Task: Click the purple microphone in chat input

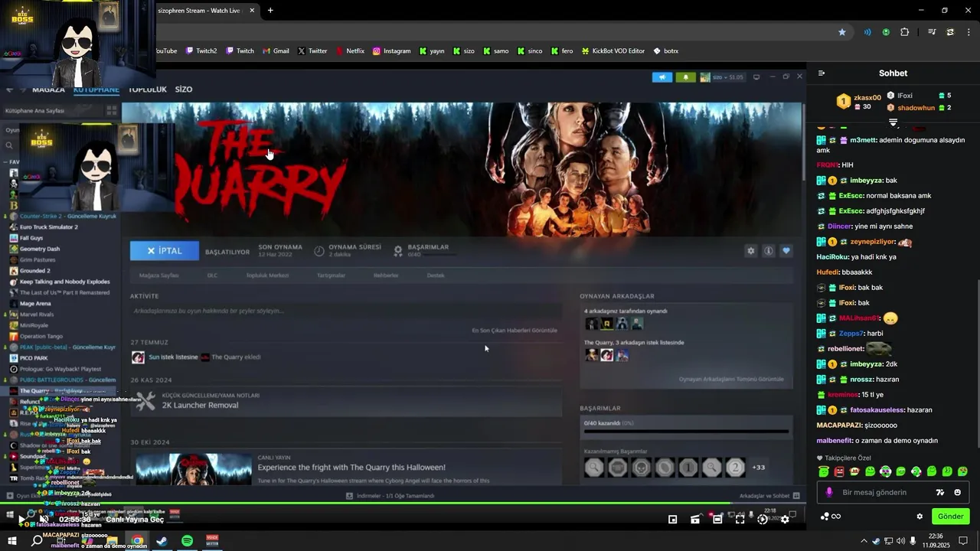Action: (828, 492)
